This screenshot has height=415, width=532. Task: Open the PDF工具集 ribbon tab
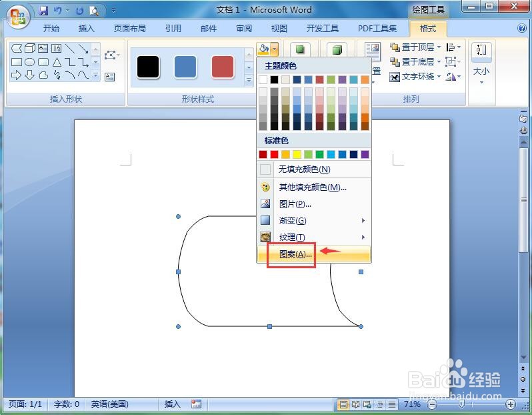pos(377,29)
